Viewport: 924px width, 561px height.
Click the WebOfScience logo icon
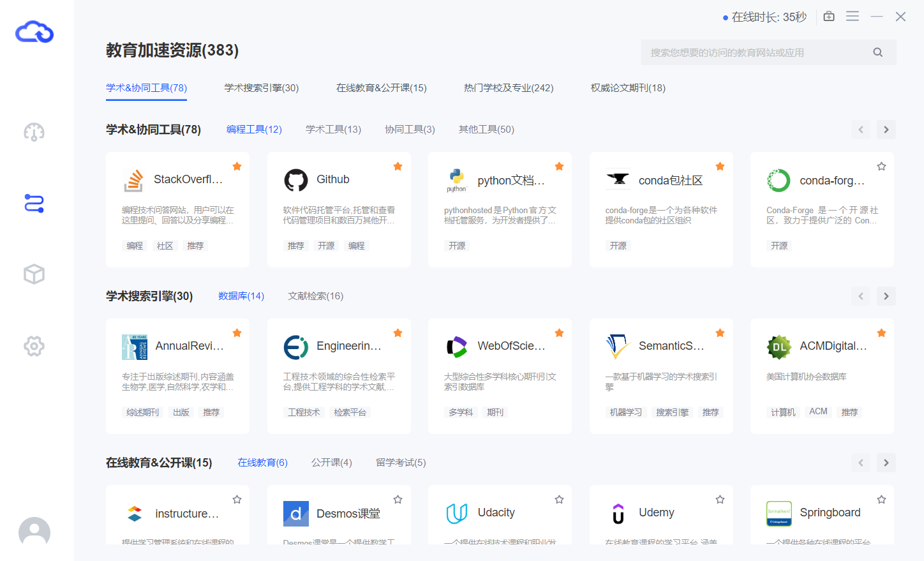click(456, 347)
